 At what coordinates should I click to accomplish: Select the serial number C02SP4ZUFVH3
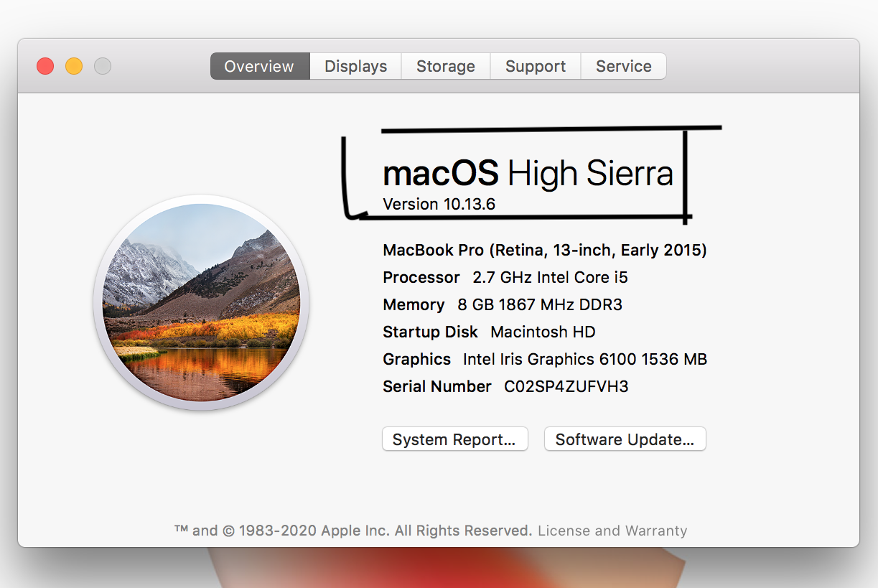point(566,386)
